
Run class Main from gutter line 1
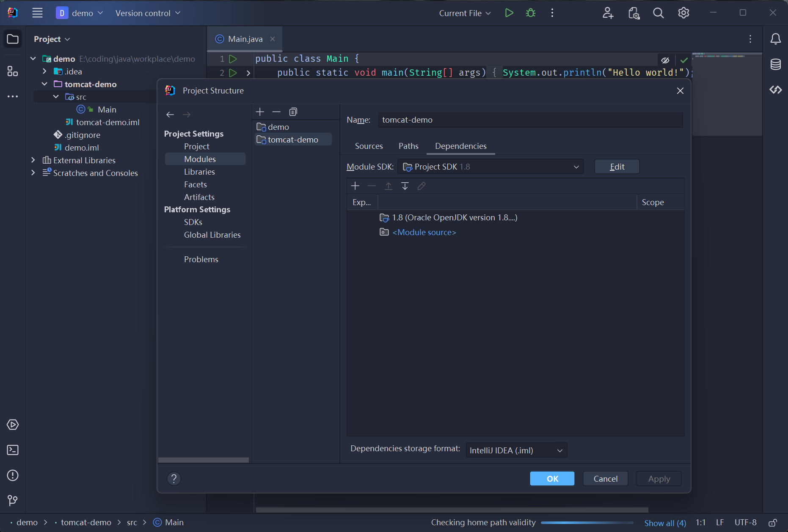tap(233, 59)
